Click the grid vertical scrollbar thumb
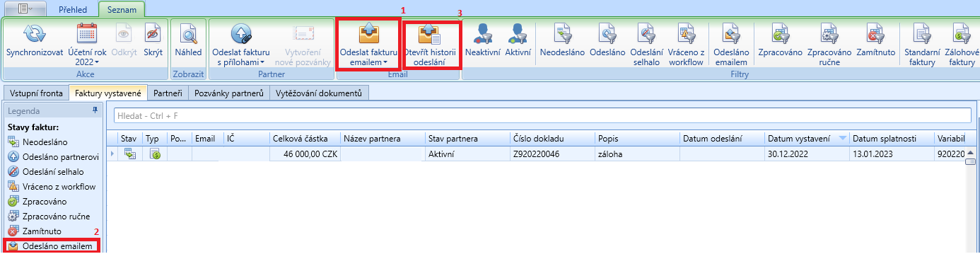The width and height of the screenshot is (980, 271). 971,161
